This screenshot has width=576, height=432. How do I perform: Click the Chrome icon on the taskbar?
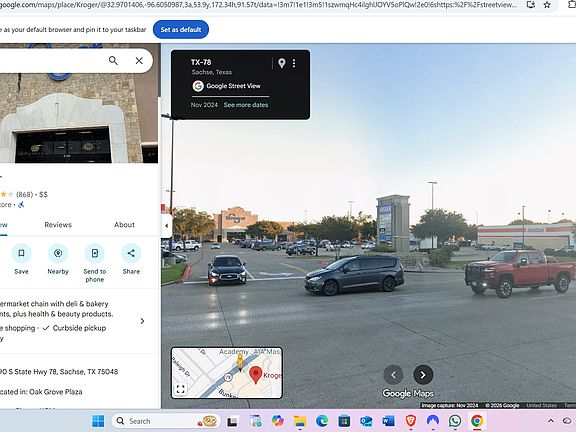[x=477, y=421]
